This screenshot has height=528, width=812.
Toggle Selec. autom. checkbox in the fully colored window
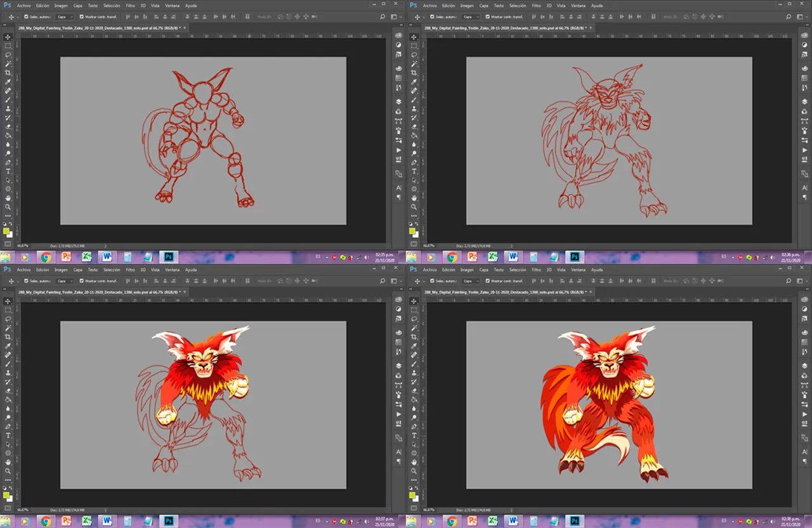point(432,281)
